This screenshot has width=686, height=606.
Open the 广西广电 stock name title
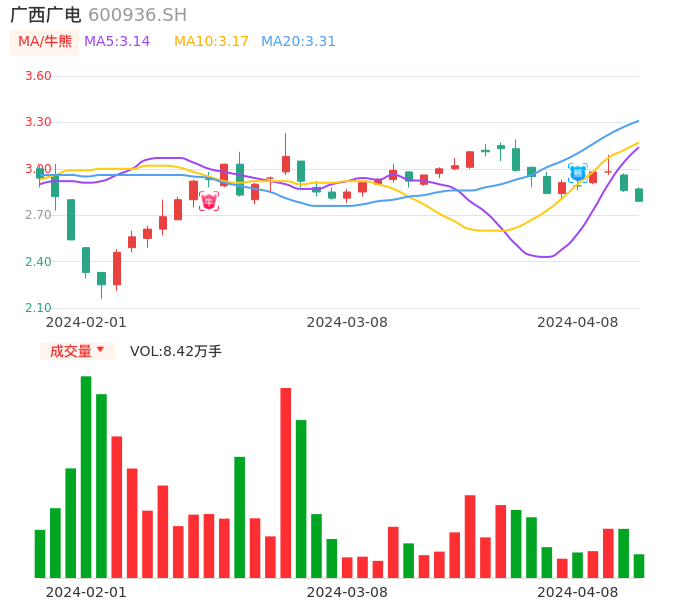tap(46, 15)
